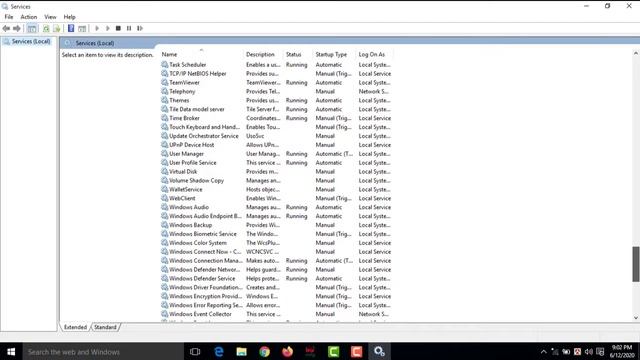The width and height of the screenshot is (640, 360).
Task: Click the gear icon beside Windows Error Reporting
Action: 164,305
